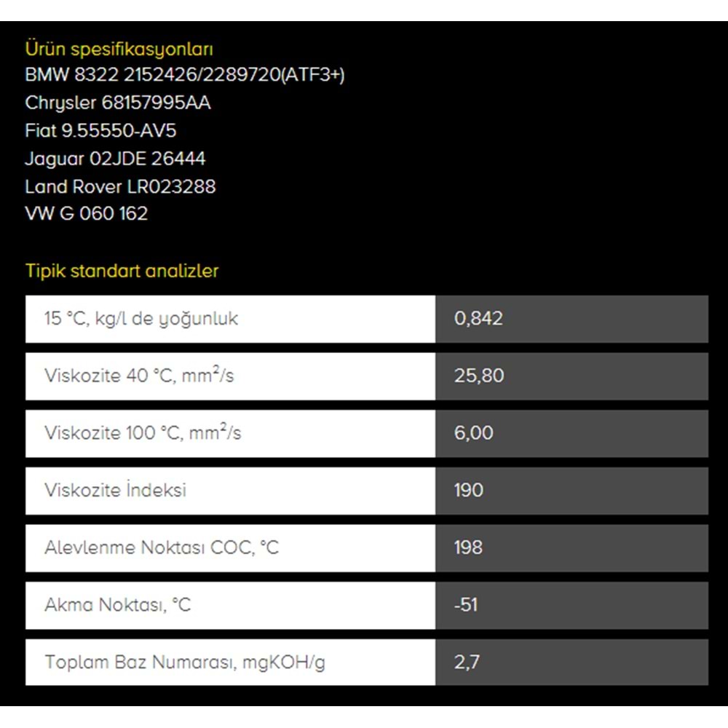Image resolution: width=728 pixels, height=728 pixels.
Task: Click the Jaguar 02JDE 26444 specification
Action: [115, 158]
